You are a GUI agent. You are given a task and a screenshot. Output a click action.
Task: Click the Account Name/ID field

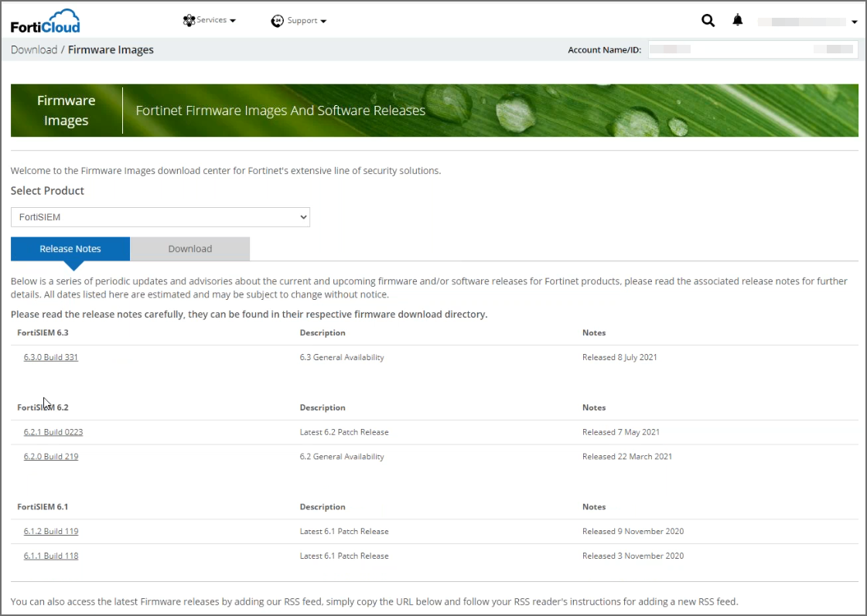[x=753, y=49]
